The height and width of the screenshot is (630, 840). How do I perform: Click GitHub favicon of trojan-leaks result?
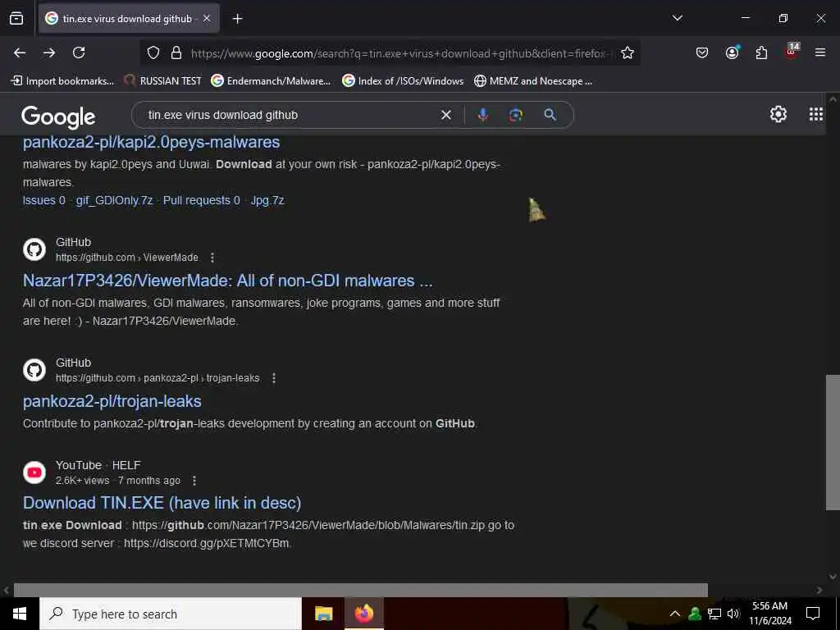coord(34,370)
